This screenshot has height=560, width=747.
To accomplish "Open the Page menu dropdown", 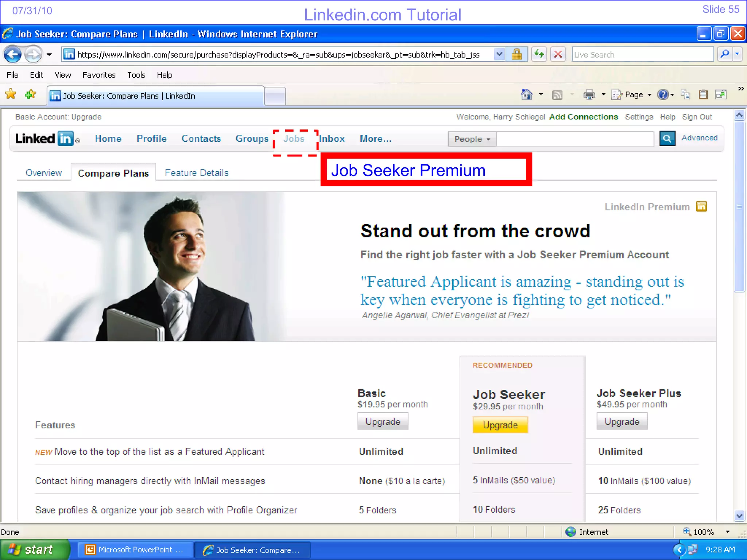I will pos(632,95).
